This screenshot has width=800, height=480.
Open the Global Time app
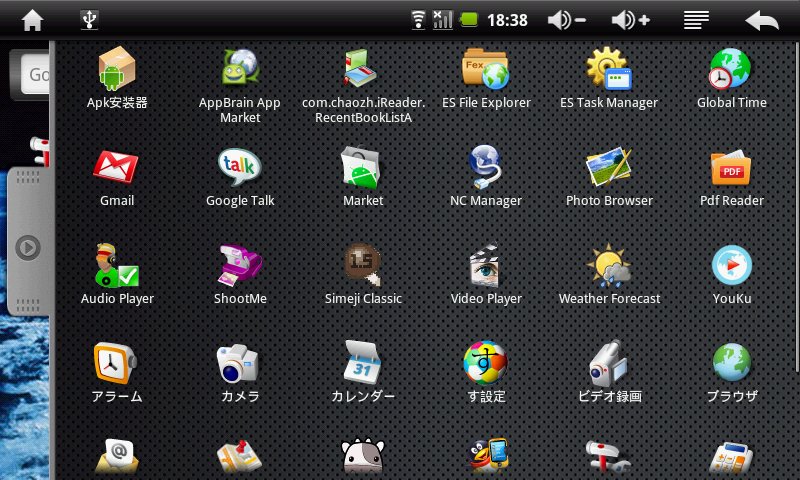[732, 78]
